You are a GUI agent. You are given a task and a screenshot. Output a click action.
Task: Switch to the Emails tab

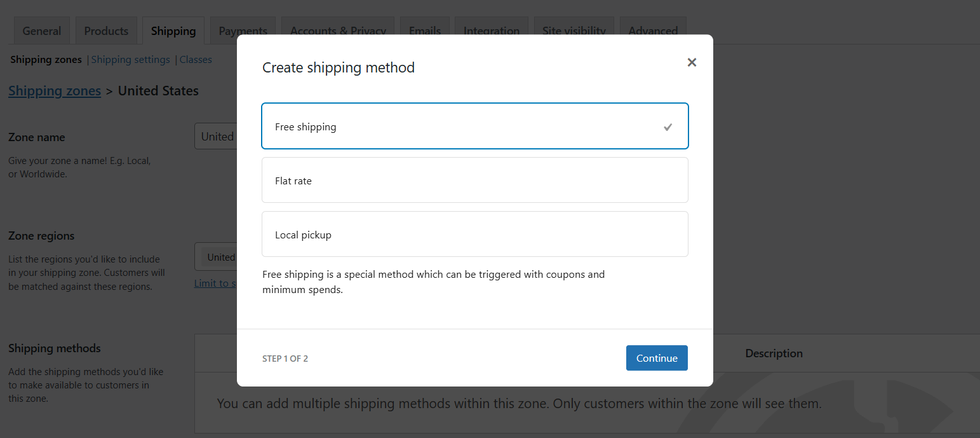tap(424, 30)
